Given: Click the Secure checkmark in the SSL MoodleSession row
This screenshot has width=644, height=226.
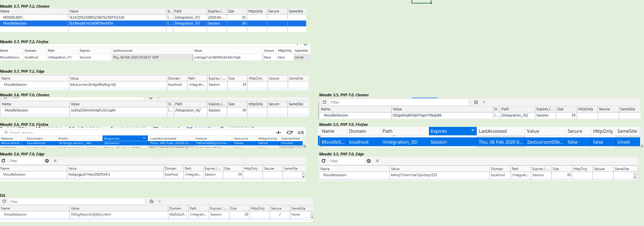Looking at the screenshot, I should click(x=280, y=215).
